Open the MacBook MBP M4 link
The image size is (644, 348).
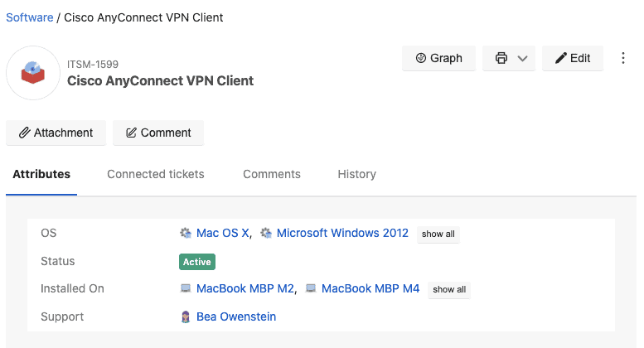(x=370, y=288)
